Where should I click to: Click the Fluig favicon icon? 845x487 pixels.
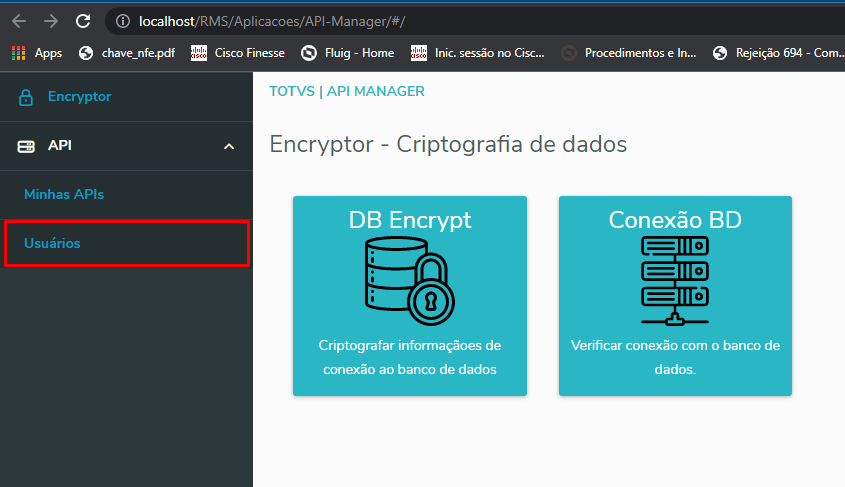(x=309, y=53)
